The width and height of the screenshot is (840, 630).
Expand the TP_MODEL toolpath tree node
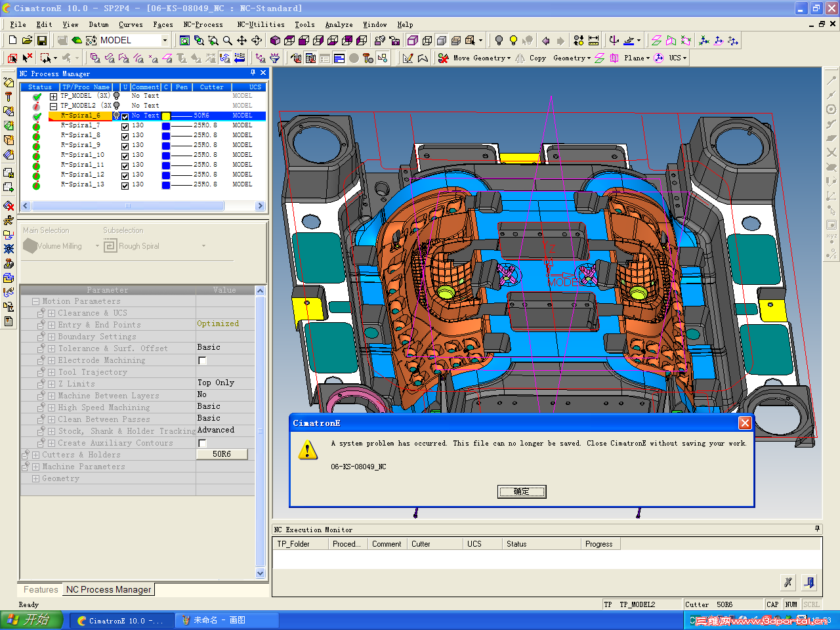click(53, 96)
